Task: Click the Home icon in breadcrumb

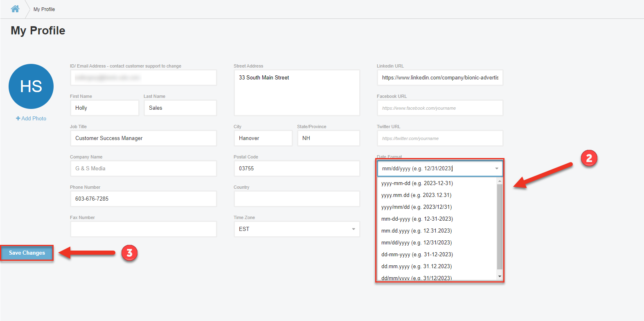Action: [15, 9]
